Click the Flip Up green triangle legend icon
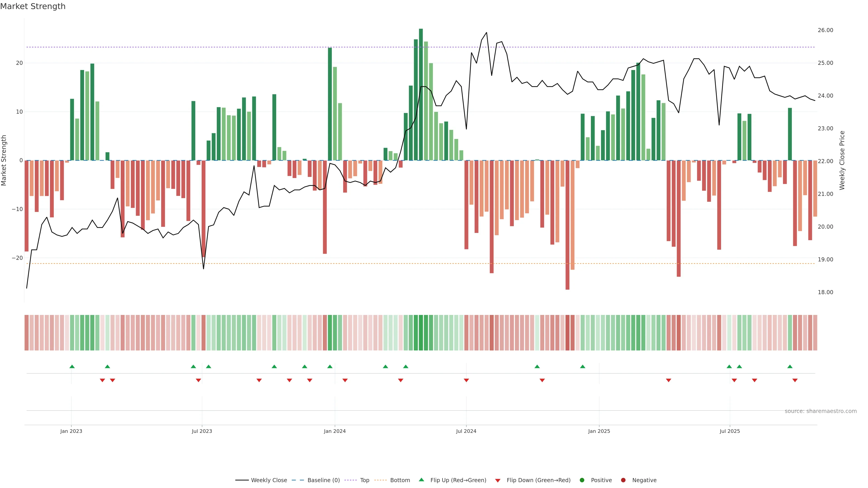The height and width of the screenshot is (488, 868). pyautogui.click(x=421, y=480)
